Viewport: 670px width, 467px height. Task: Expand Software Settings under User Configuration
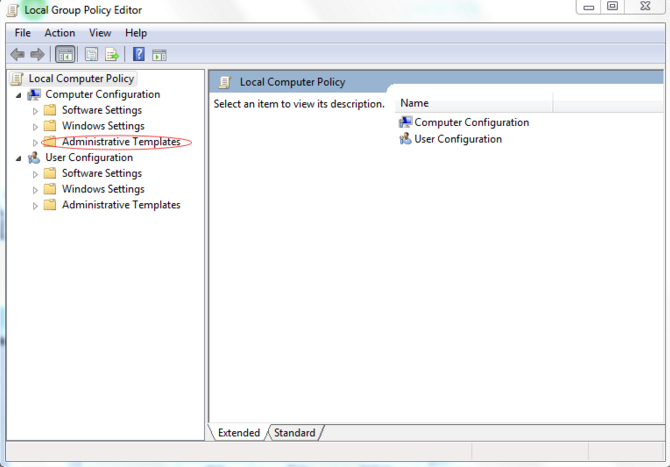(x=35, y=174)
